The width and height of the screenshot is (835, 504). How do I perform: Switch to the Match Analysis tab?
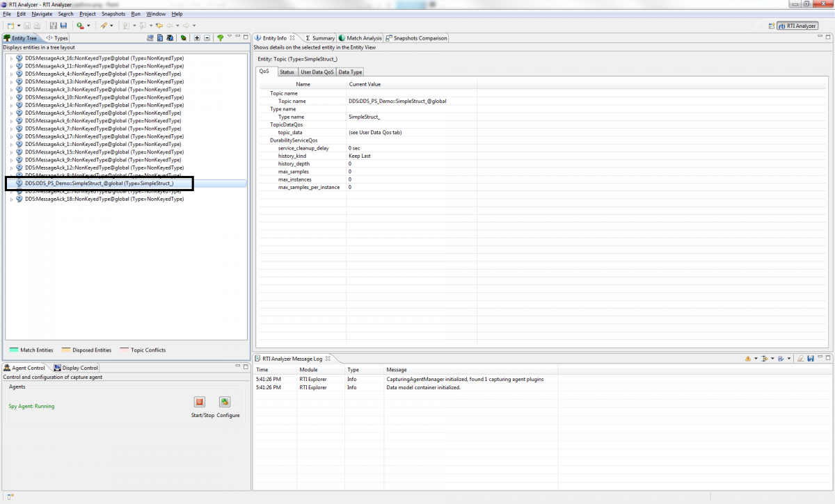[x=360, y=38]
